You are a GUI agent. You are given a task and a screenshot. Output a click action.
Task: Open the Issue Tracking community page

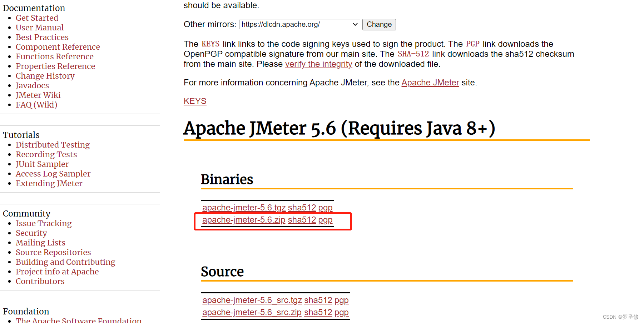click(x=44, y=223)
